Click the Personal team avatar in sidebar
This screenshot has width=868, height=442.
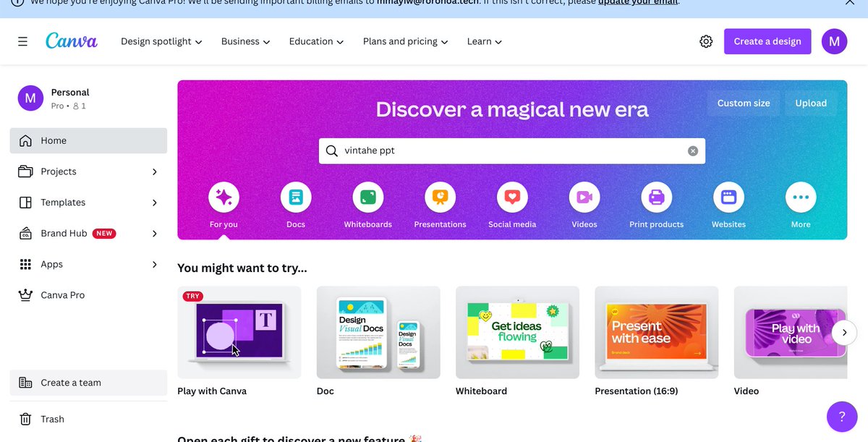pos(30,98)
